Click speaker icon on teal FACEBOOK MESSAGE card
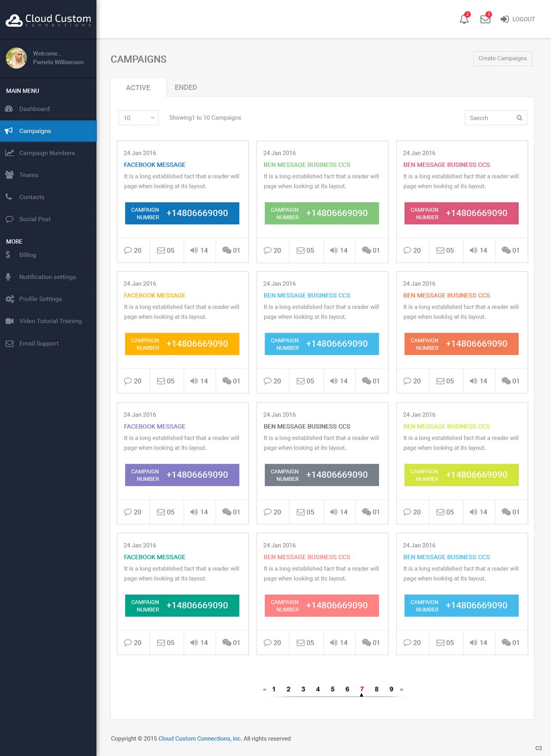The height and width of the screenshot is (756, 551). pos(194,643)
